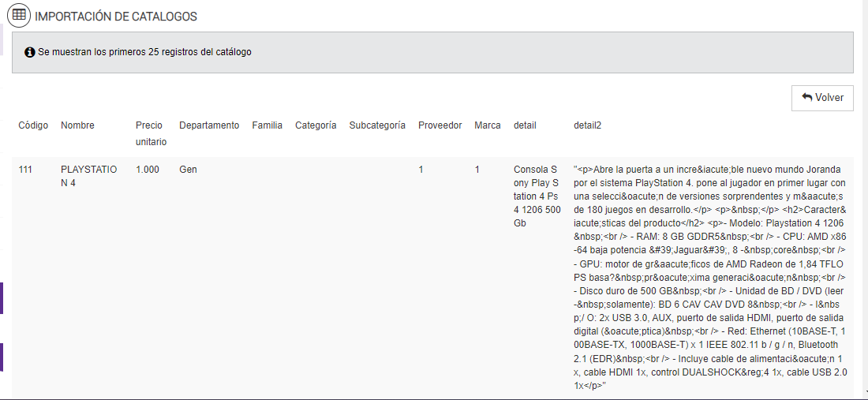Click the Categoría column header

point(316,125)
